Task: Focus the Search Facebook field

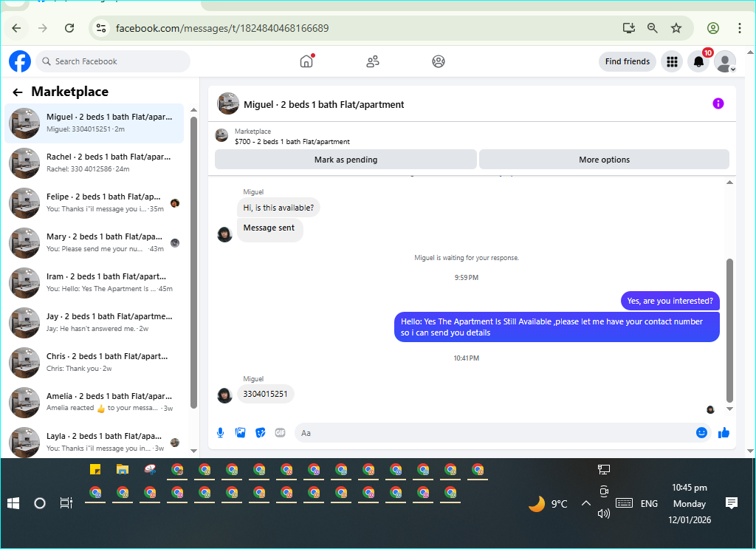Action: click(113, 61)
